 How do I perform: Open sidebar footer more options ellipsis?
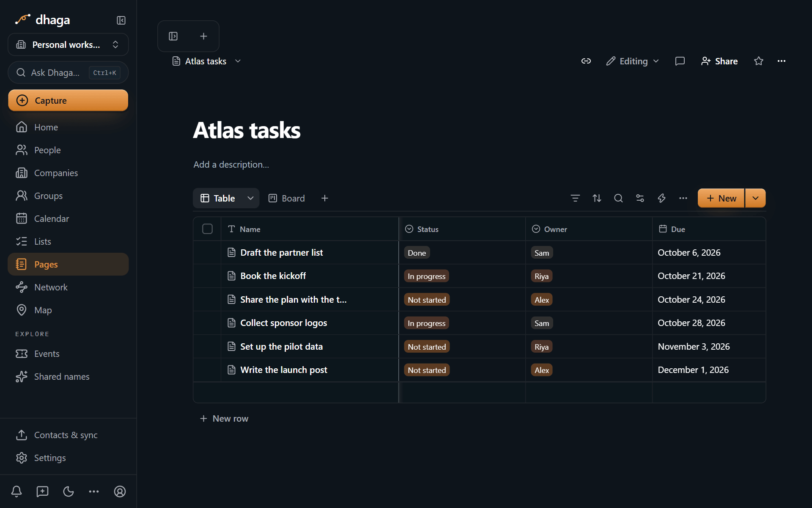point(94,491)
